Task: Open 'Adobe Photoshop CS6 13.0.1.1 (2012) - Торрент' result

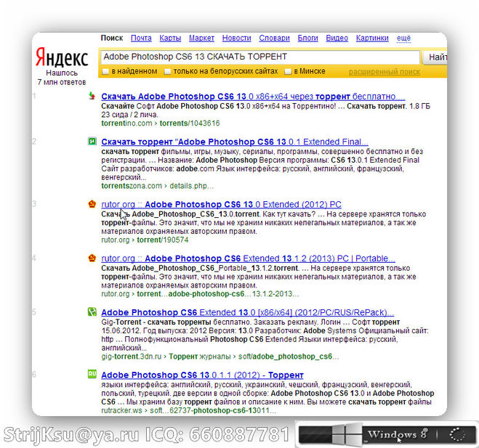Action: (202, 375)
